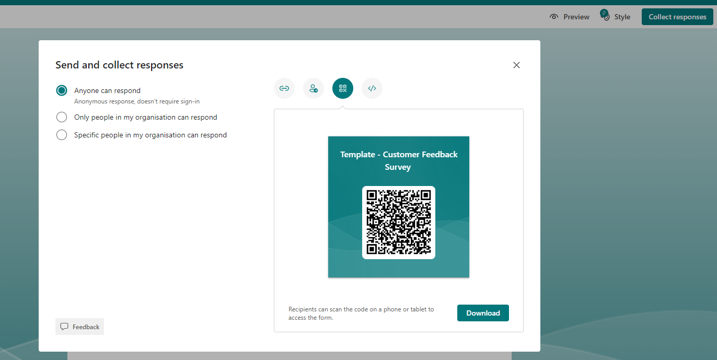Download the QR code image
Image resolution: width=717 pixels, height=360 pixels.
[x=483, y=313]
